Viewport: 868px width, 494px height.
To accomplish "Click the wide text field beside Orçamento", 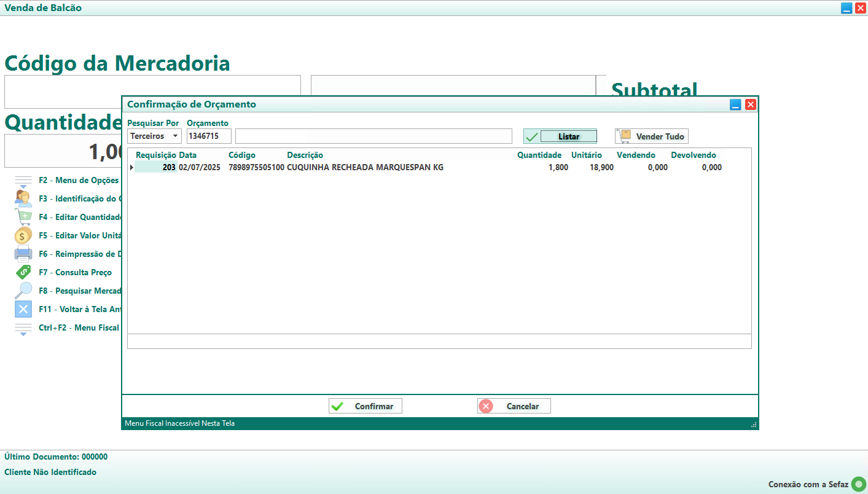I will 373,136.
